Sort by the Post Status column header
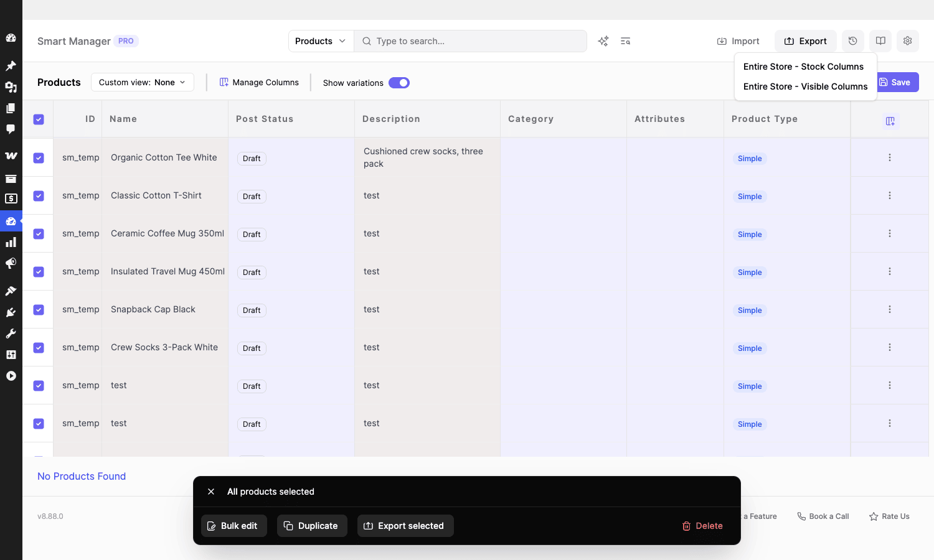This screenshot has height=560, width=934. 265,119
